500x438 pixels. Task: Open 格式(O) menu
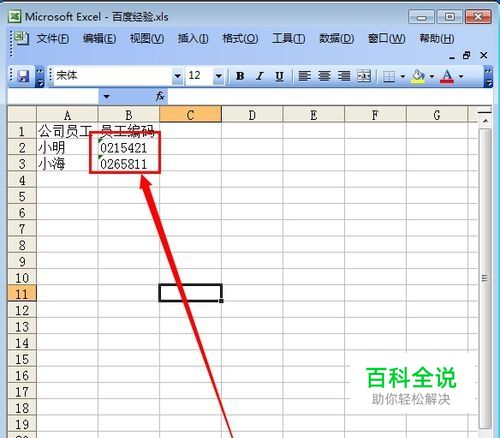[240, 38]
